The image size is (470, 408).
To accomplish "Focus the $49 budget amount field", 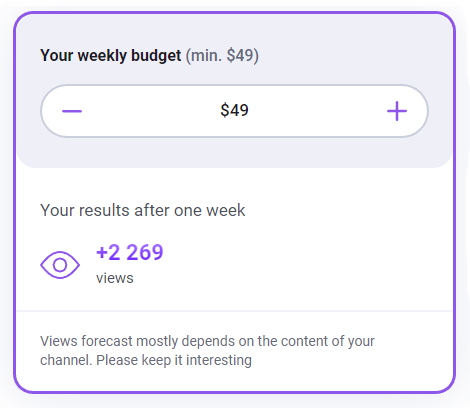I will coord(234,110).
